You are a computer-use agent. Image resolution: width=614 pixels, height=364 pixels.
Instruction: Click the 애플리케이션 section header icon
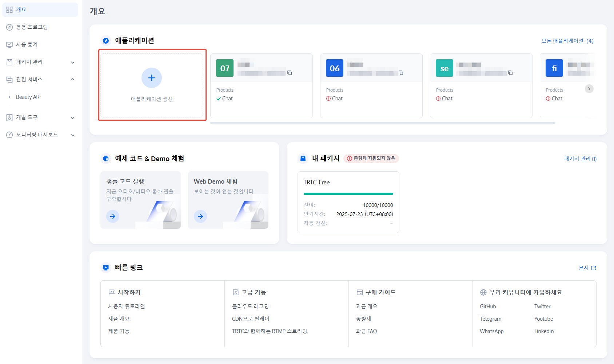(106, 41)
